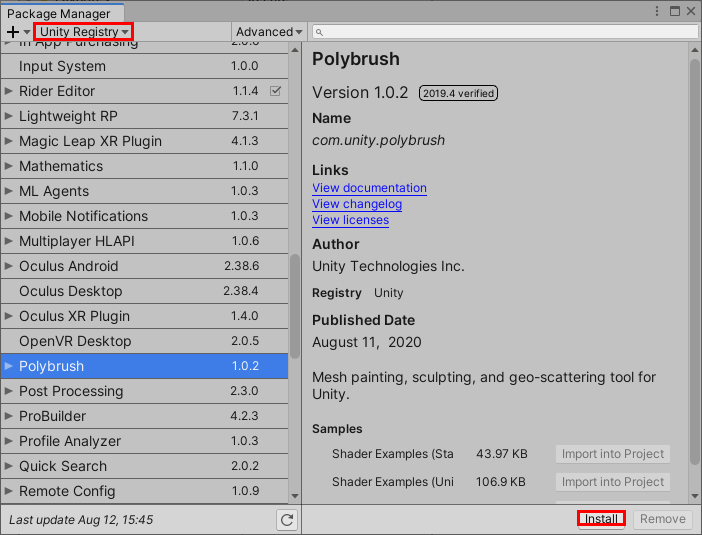Expand the Post Processing package arrow
The image size is (702, 535).
pos(9,391)
